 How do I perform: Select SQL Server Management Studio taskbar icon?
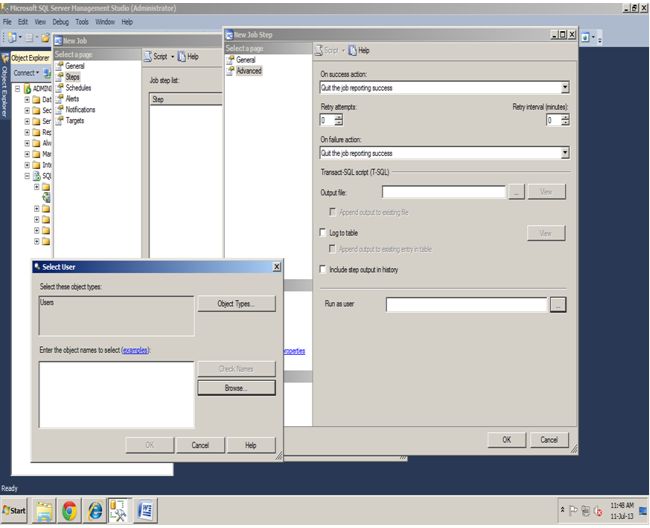tap(119, 511)
